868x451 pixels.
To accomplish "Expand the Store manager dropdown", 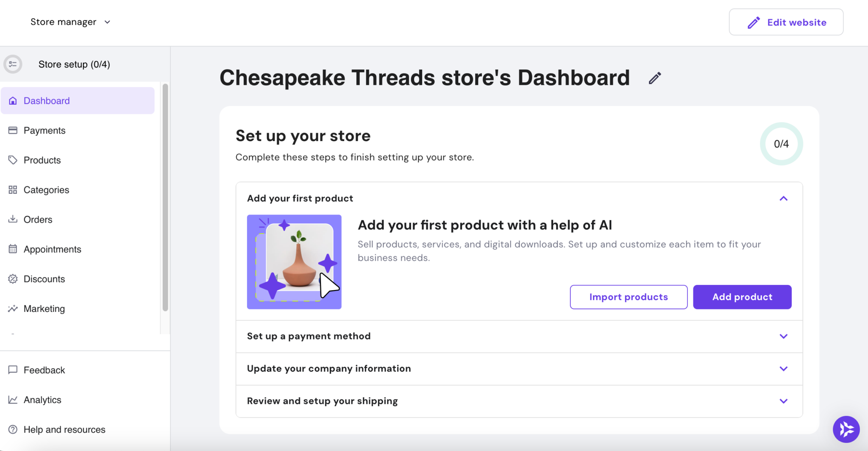I will (70, 22).
